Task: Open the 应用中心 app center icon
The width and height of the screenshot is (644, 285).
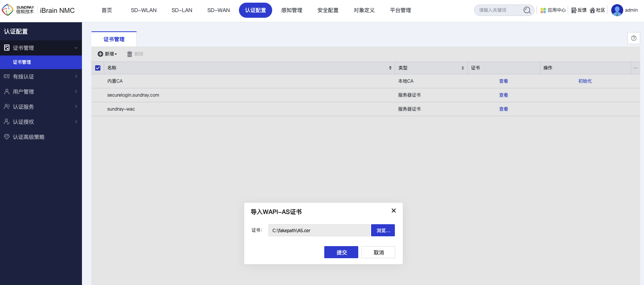Action: [x=543, y=11]
